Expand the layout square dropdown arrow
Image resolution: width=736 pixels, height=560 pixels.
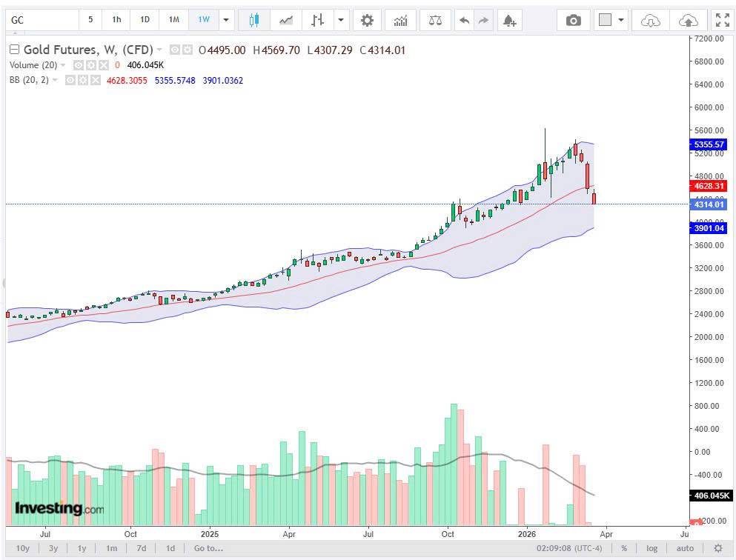pyautogui.click(x=621, y=20)
